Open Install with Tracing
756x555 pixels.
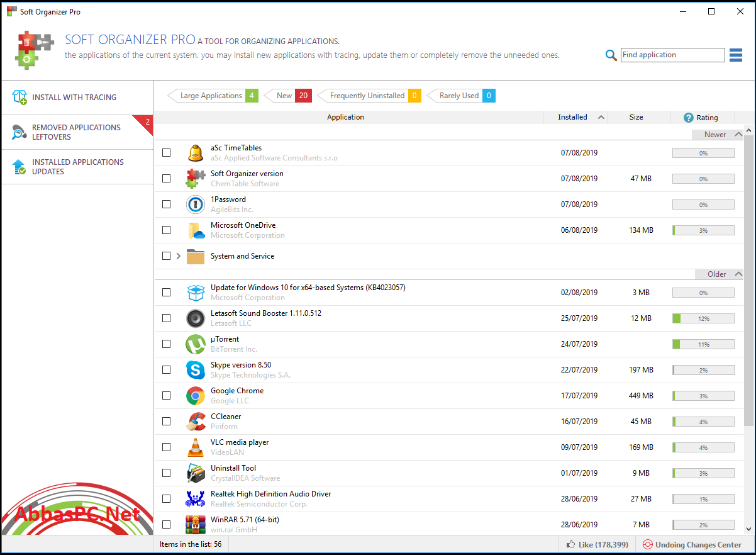(x=77, y=98)
